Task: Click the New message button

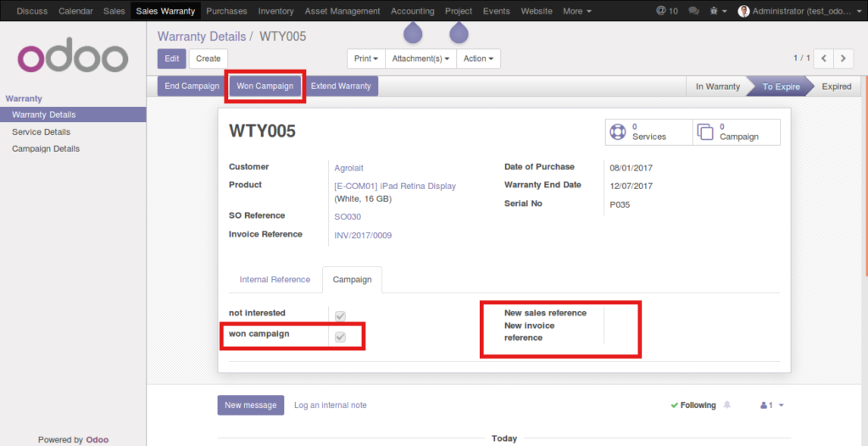Action: pyautogui.click(x=251, y=405)
